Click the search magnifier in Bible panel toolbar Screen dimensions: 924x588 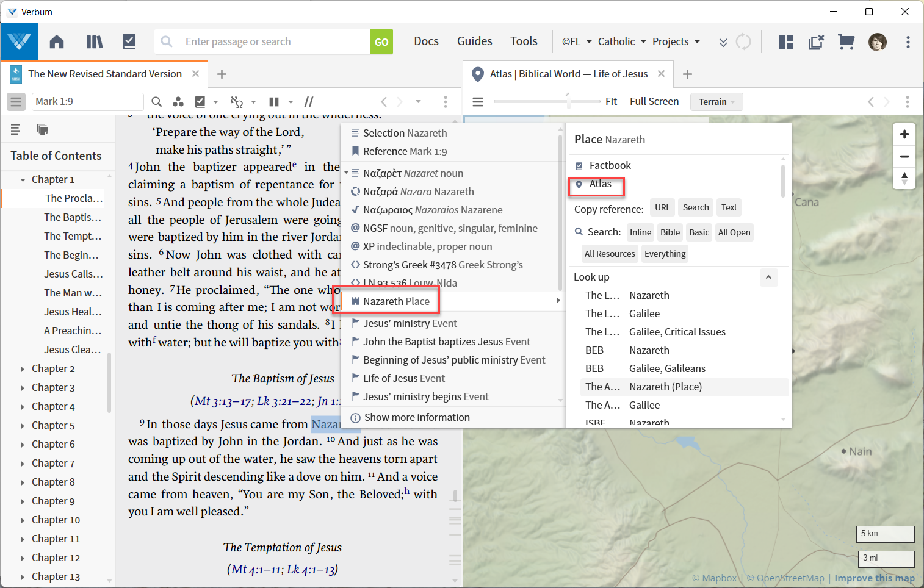tap(157, 102)
